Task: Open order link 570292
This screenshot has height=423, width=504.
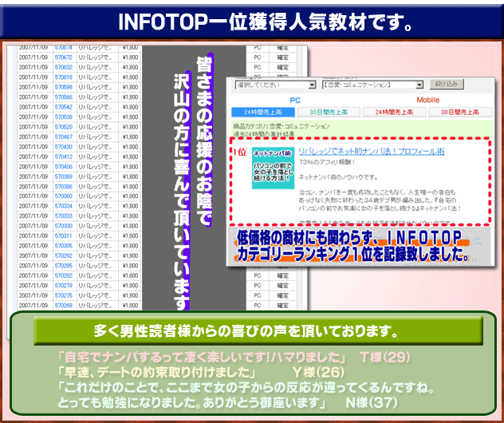Action: click(63, 255)
